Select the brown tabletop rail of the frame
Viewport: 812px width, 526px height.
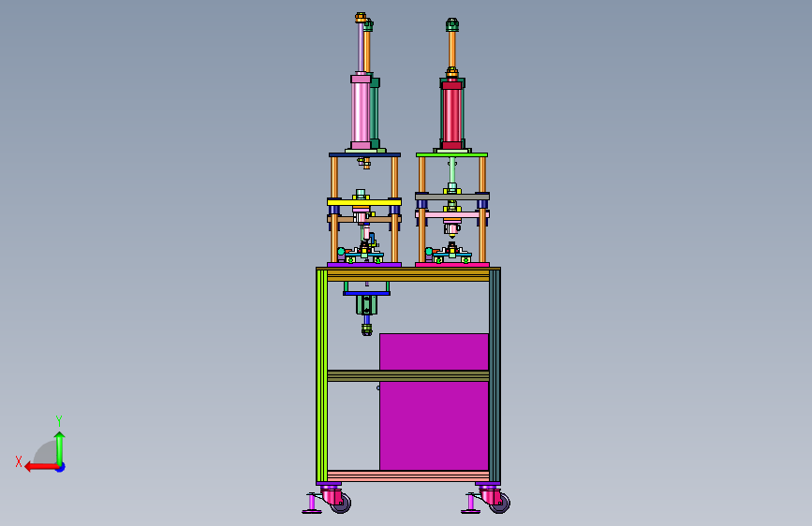[408, 274]
